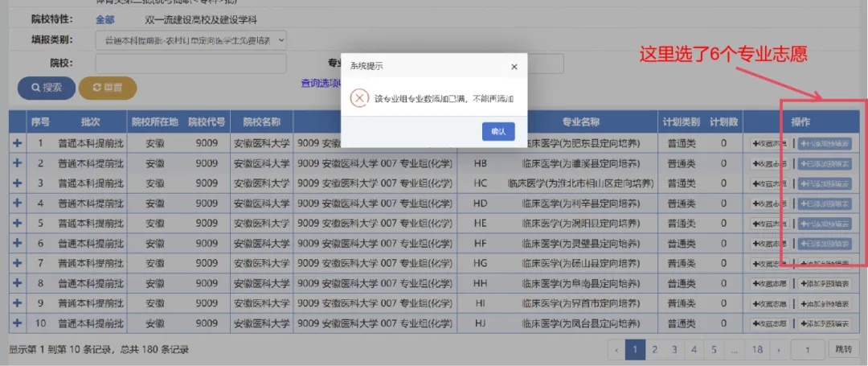This screenshot has height=366, width=868.
Task: Click 已添加到预填表 in row 1
Action: point(825,143)
